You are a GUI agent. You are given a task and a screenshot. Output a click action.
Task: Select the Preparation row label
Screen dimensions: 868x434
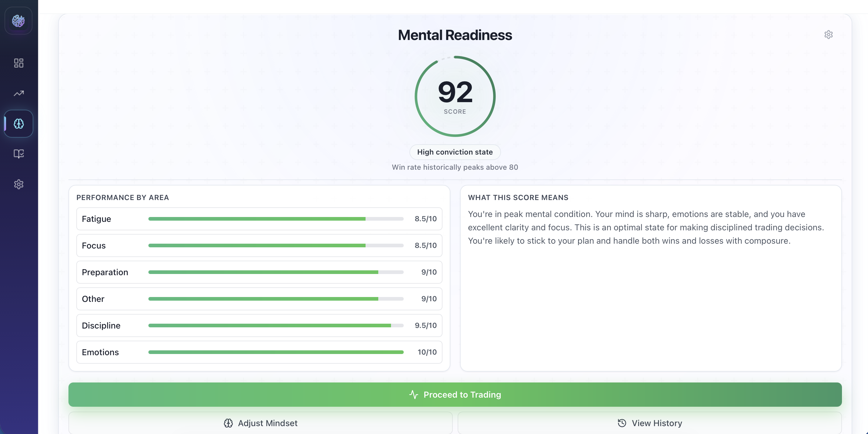point(105,272)
